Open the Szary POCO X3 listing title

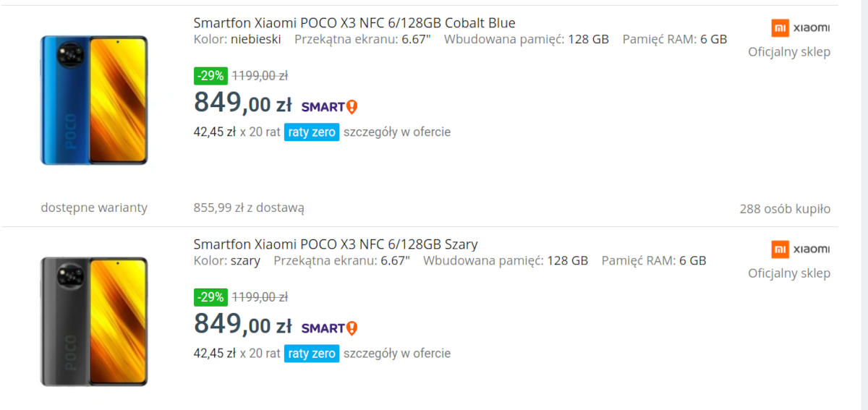click(x=336, y=244)
